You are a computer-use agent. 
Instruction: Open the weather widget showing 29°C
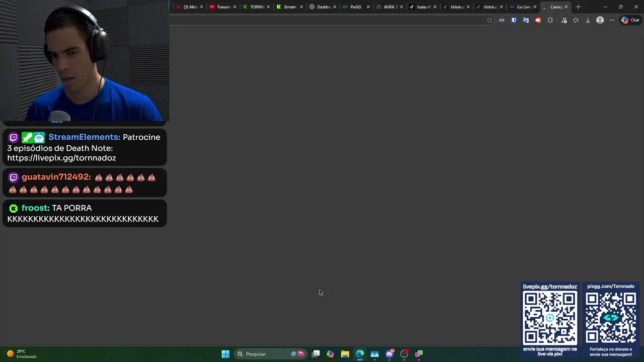click(22, 354)
